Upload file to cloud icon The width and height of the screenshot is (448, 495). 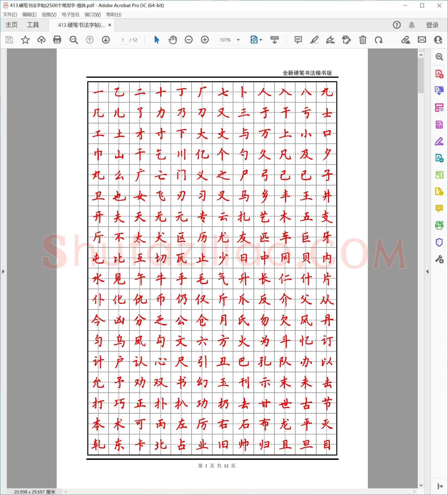41,40
